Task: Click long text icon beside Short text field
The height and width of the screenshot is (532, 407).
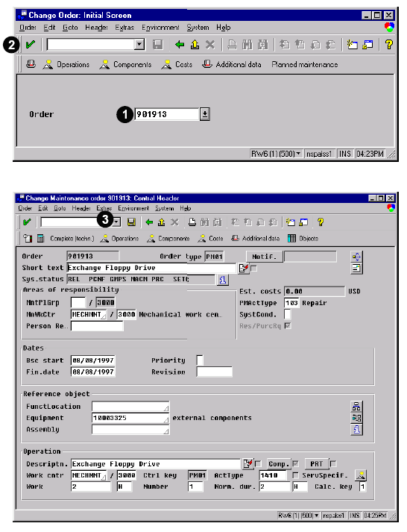Action: 243,268
